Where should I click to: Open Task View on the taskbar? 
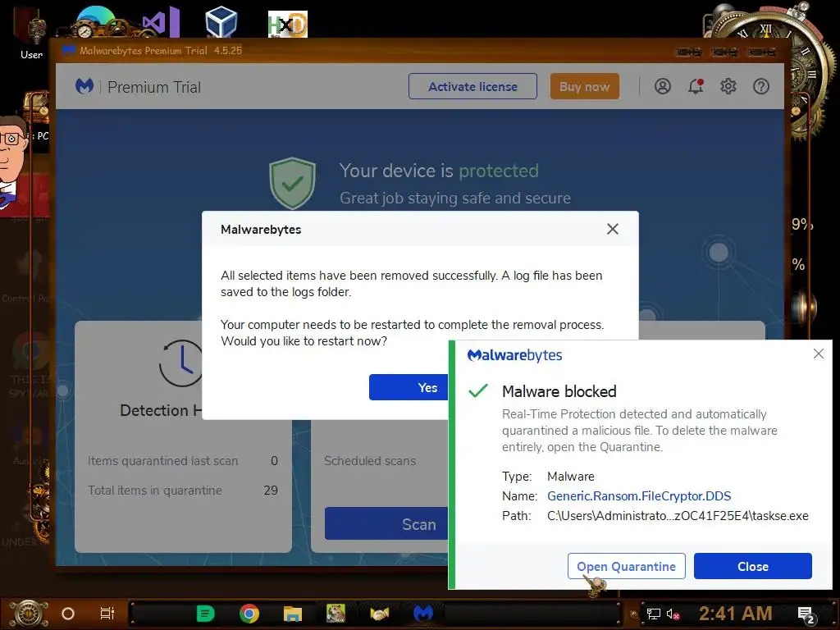coord(107,614)
